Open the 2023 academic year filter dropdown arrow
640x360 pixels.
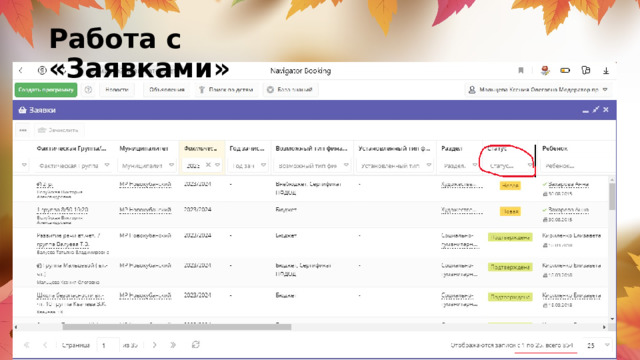pos(218,165)
